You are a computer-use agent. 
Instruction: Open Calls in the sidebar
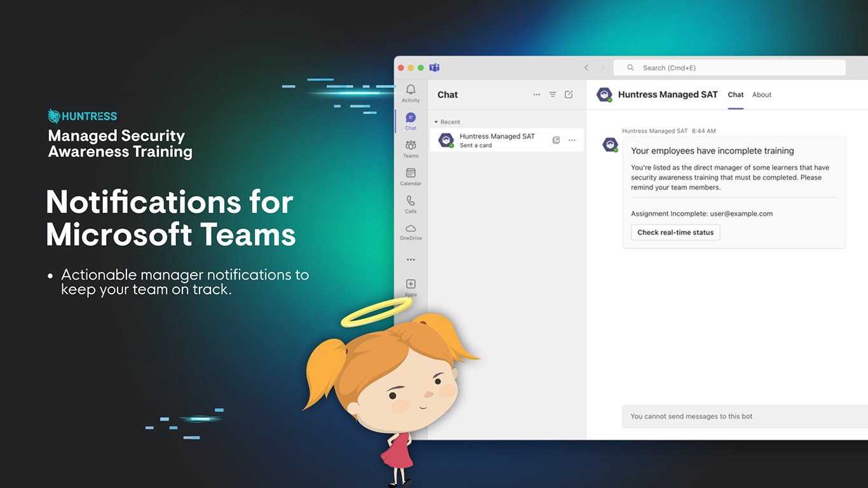point(410,204)
